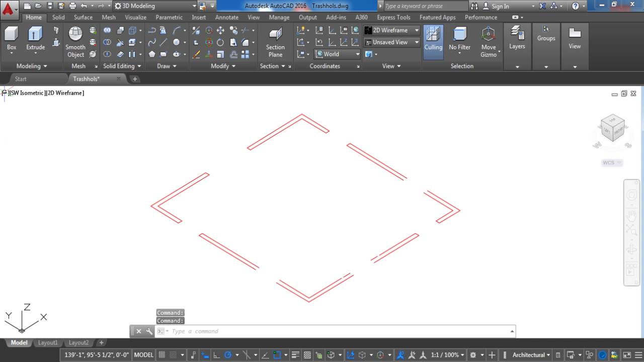Expand the Modeling panel

pyautogui.click(x=32, y=66)
